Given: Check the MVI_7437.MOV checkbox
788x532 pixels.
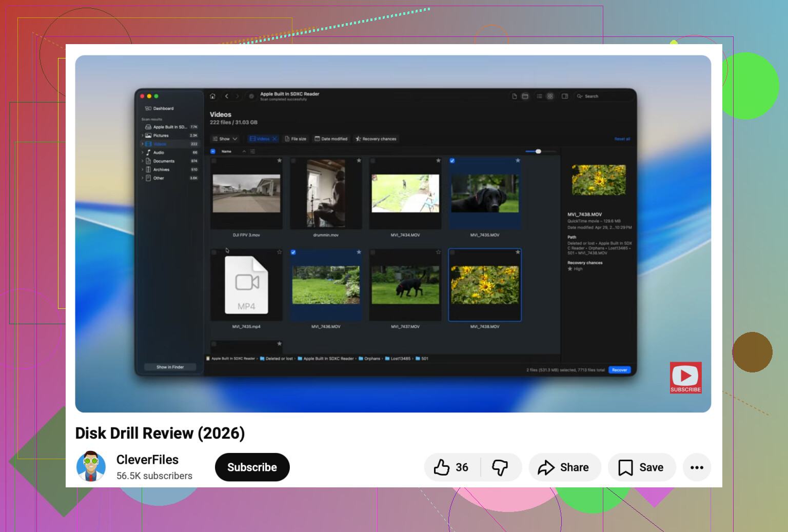Looking at the screenshot, I should [373, 252].
